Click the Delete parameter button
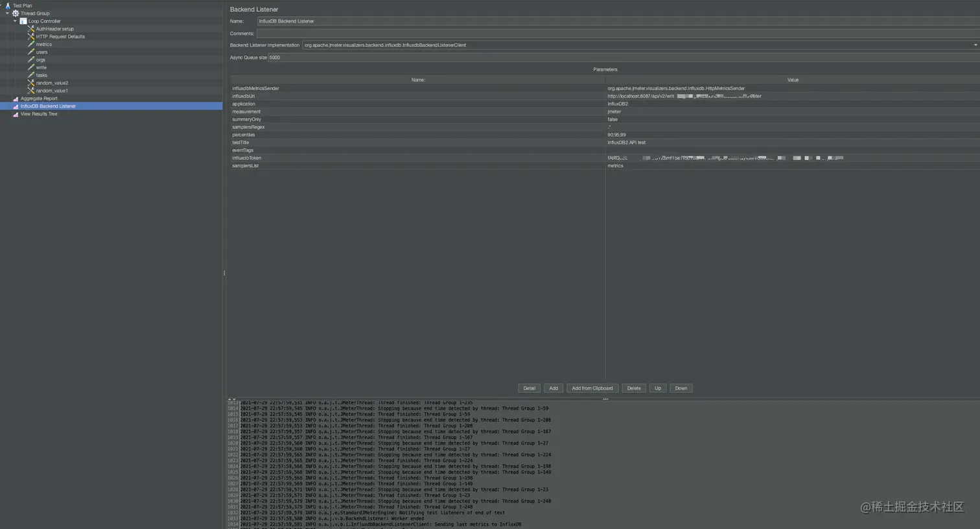Viewport: 980px width, 529px height. pos(634,388)
